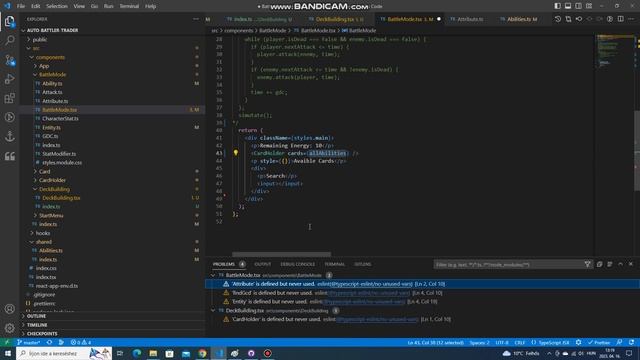Viewport: 640px width, 360px height.
Task: Open the File menu
Action: tap(21, 6)
